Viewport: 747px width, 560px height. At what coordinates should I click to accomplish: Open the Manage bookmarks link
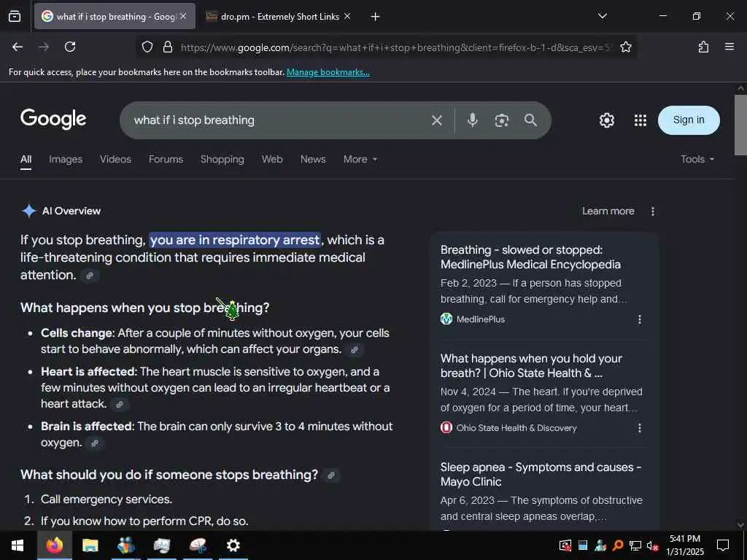[x=328, y=72]
